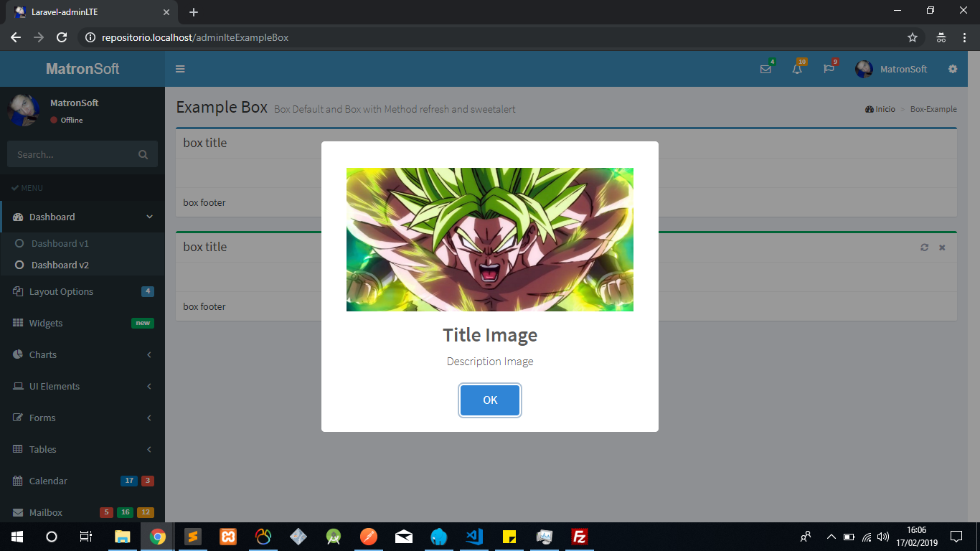This screenshot has width=980, height=551.
Task: Open the control sidebar gear icon
Action: tap(953, 69)
